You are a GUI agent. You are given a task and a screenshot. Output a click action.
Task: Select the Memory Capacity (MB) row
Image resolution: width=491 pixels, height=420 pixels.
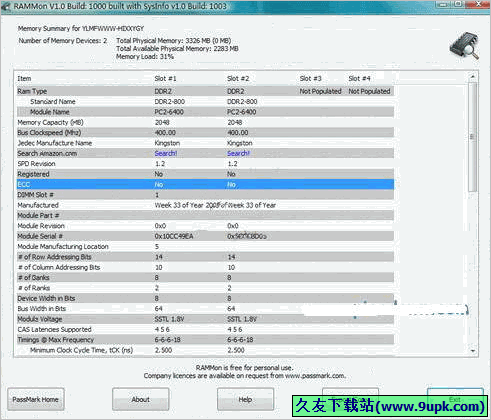click(205, 122)
